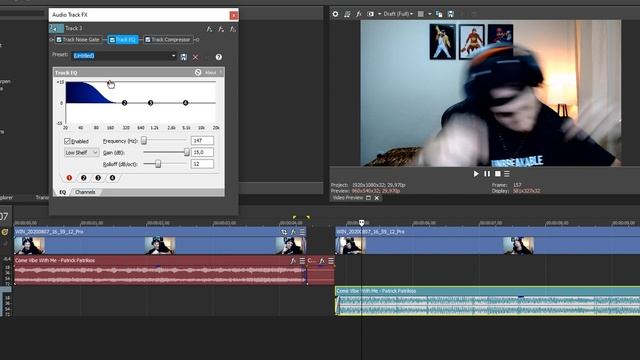Click the timeline playhead cursor marker
Viewport: 640px width, 360px height.
[x=361, y=222]
